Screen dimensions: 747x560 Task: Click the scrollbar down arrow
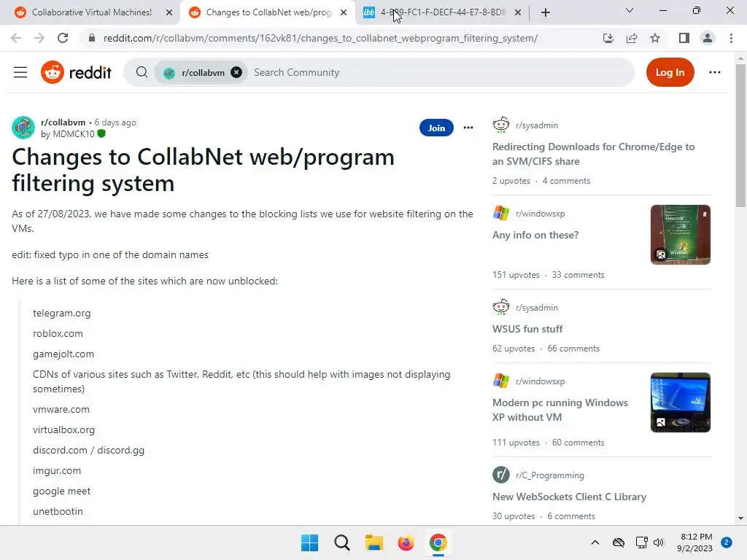pos(740,518)
